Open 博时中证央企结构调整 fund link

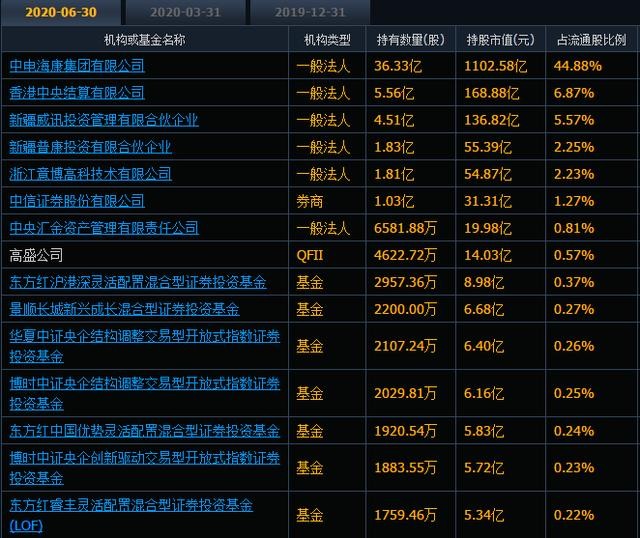[x=145, y=393]
